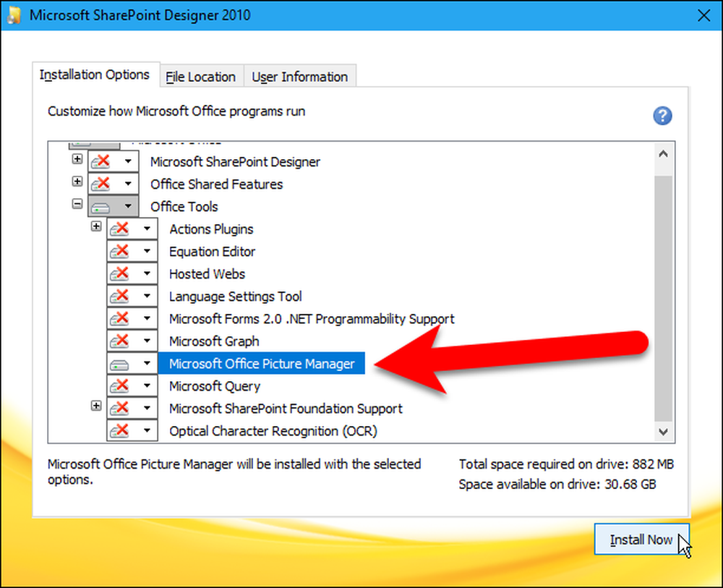
Task: Click Optical Character Recognition not-available icon
Action: (119, 431)
